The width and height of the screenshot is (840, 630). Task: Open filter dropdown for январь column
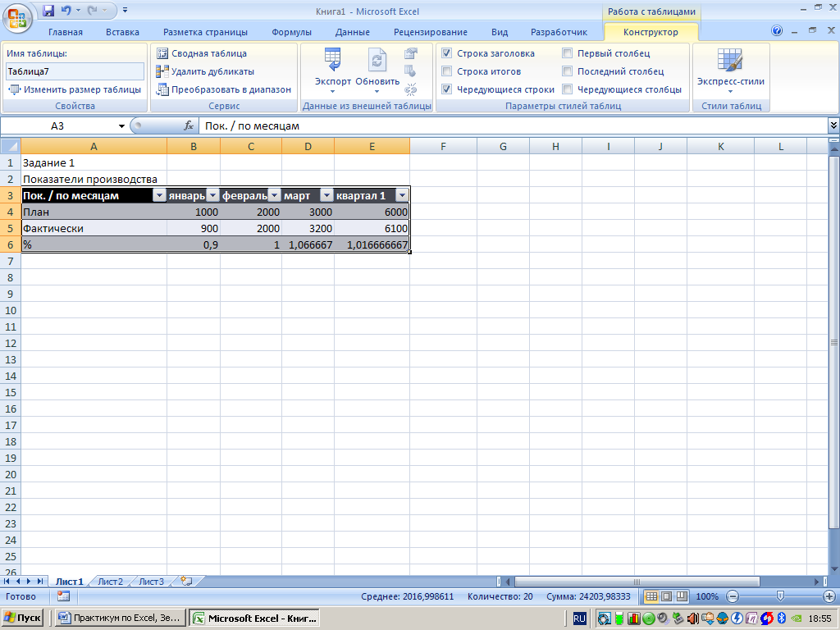[212, 195]
